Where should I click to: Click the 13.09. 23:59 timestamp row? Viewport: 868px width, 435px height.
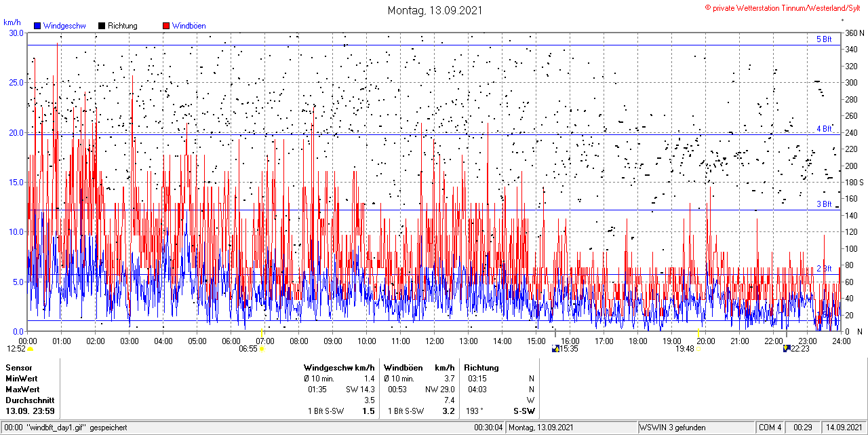[x=30, y=411]
